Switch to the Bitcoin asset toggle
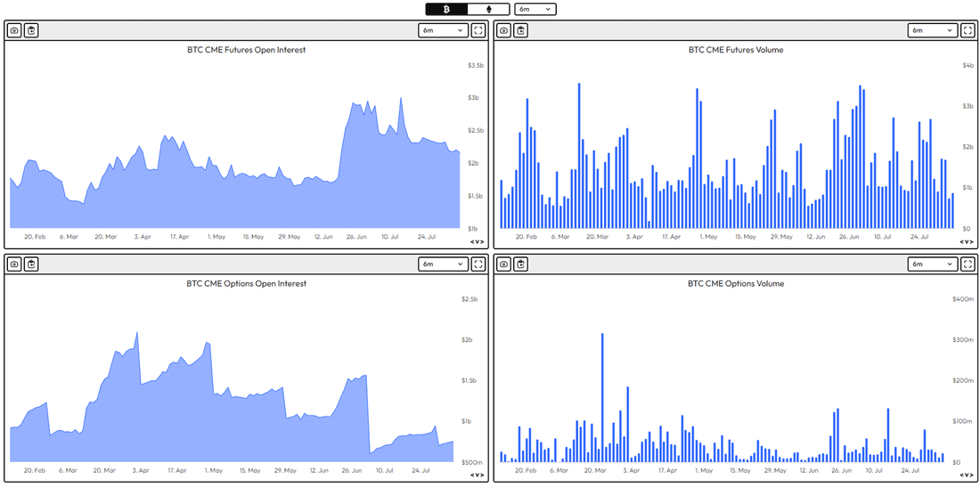The image size is (980, 487). 446,9
